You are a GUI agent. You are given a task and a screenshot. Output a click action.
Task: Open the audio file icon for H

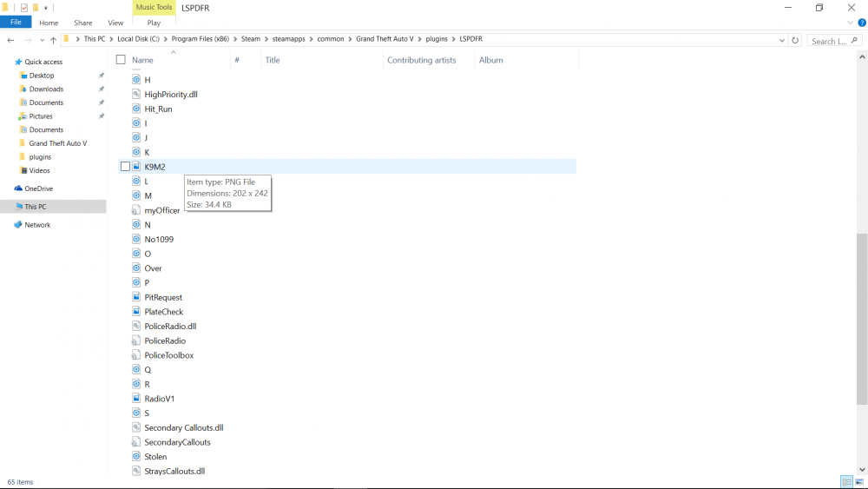pos(136,80)
